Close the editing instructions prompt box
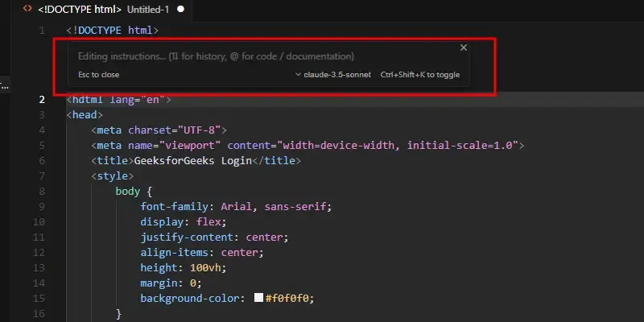This screenshot has width=644, height=322. 464,47
